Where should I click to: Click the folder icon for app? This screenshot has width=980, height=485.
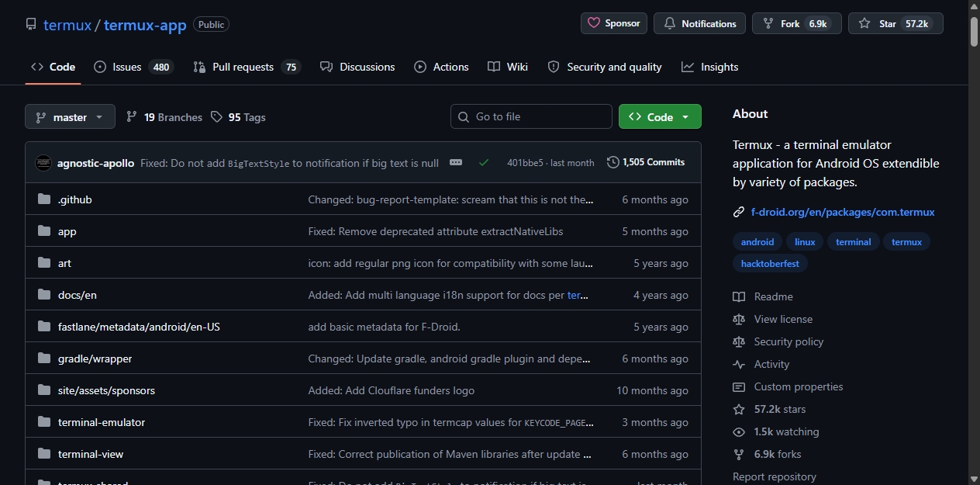pyautogui.click(x=44, y=231)
